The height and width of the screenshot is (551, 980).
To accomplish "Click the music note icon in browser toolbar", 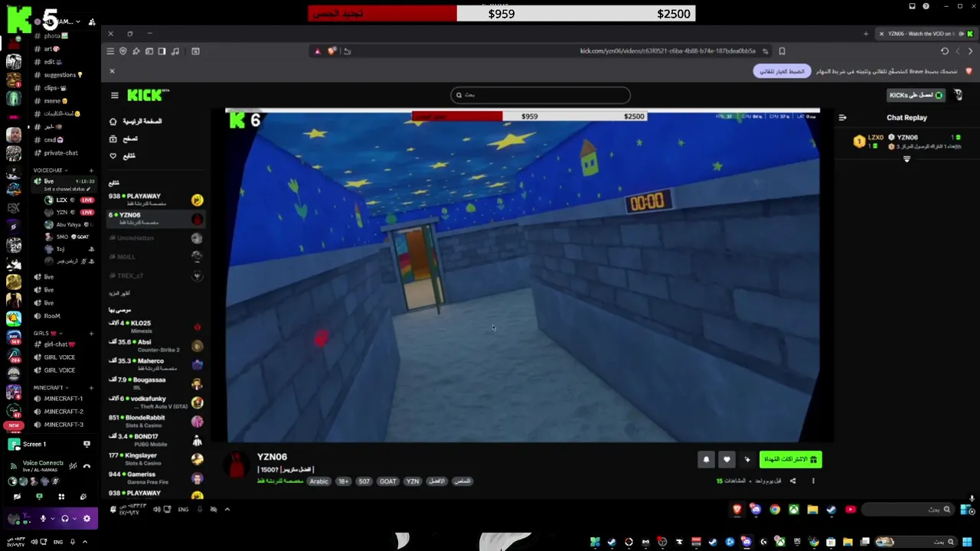I will (175, 51).
